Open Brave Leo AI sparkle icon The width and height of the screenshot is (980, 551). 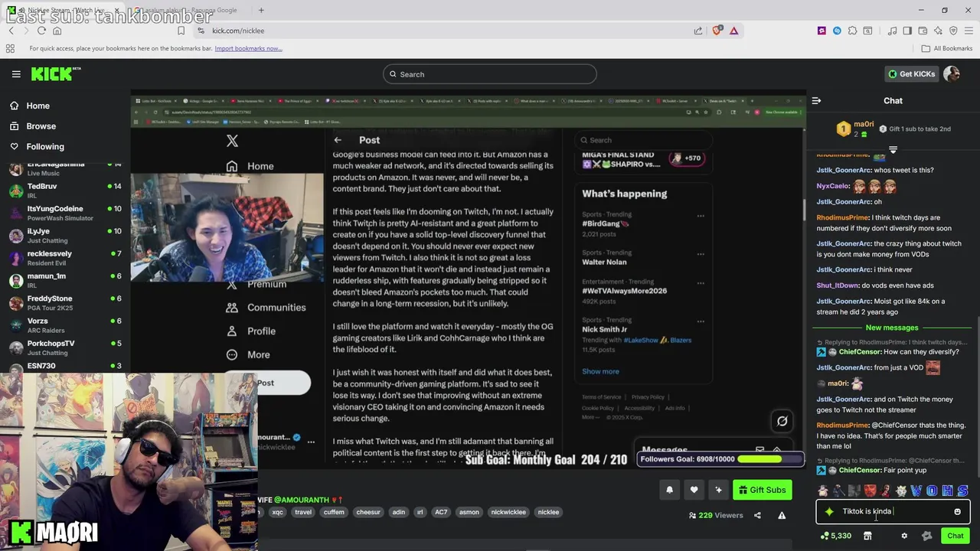pyautogui.click(x=938, y=31)
